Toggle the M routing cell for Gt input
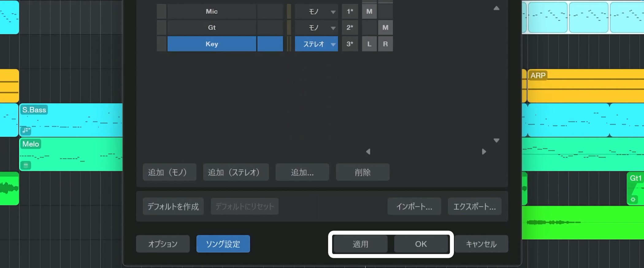The height and width of the screenshot is (268, 644). [385, 28]
